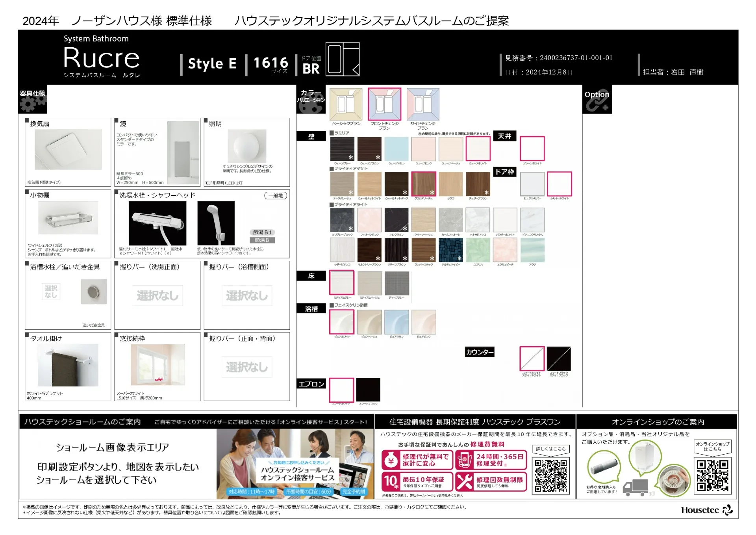Choose the ピュアホワイト bathtub swatch
The image size is (756, 535).
point(342,322)
